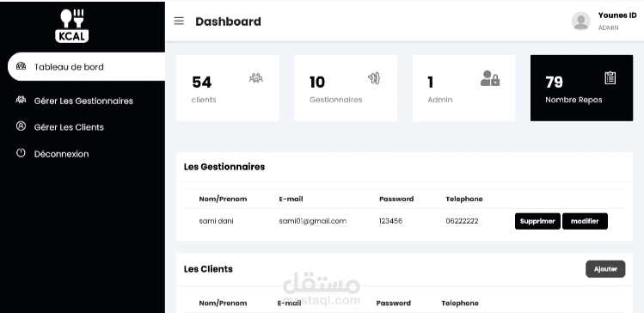
Task: Click the sami dani name cell
Action: point(216,221)
